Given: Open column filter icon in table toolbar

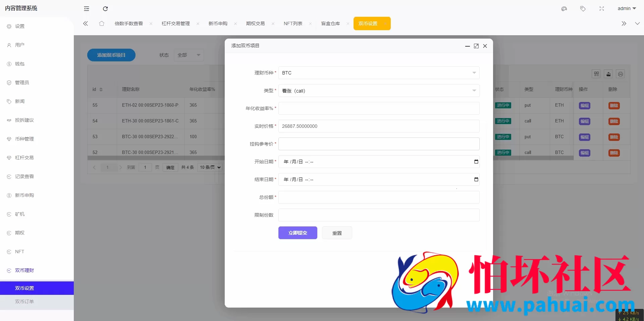Looking at the screenshot, I should pos(596,74).
